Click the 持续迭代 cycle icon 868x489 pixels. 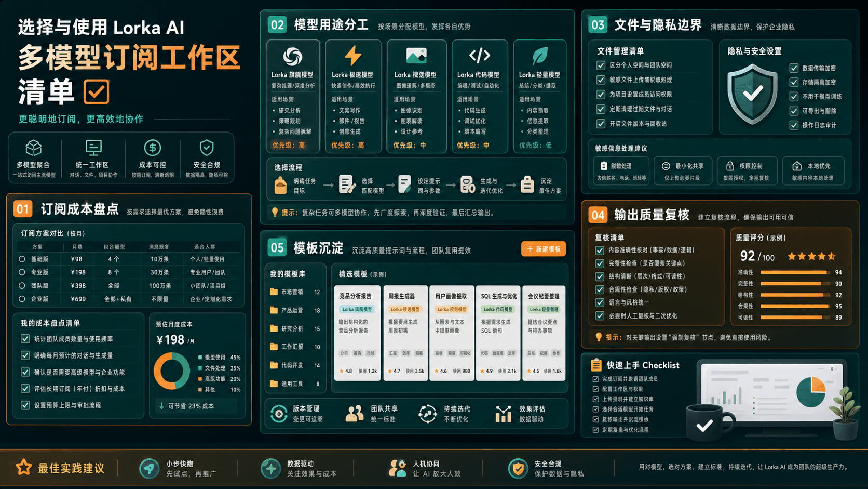(x=427, y=414)
